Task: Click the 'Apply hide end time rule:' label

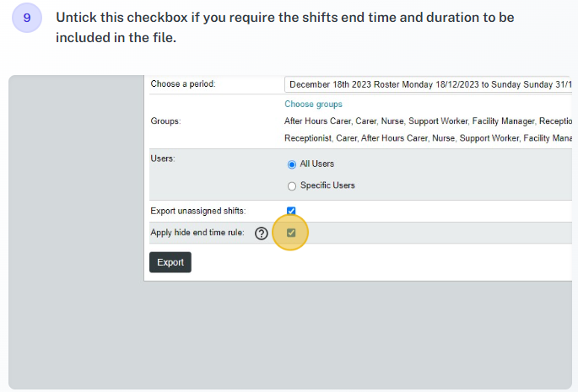Action: [x=197, y=233]
